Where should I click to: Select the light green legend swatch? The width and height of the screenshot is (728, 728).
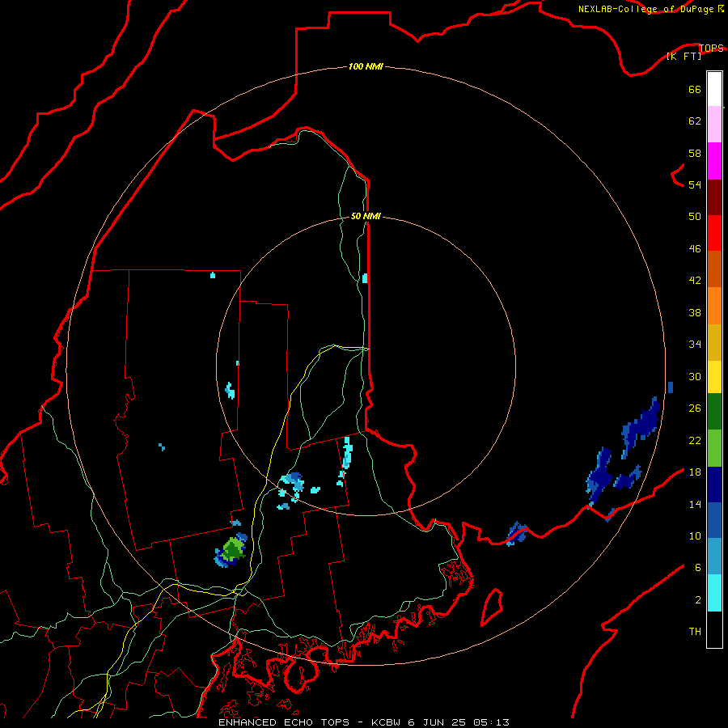click(x=714, y=448)
